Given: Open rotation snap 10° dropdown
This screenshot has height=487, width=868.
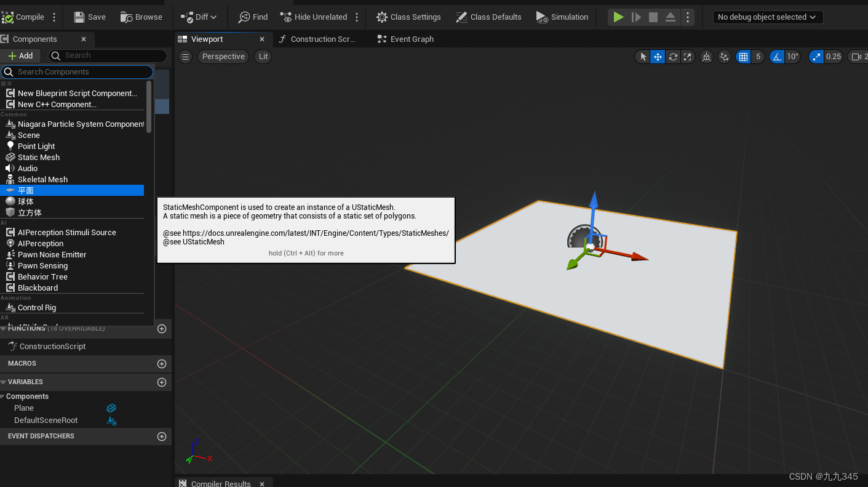Looking at the screenshot, I should tap(793, 57).
